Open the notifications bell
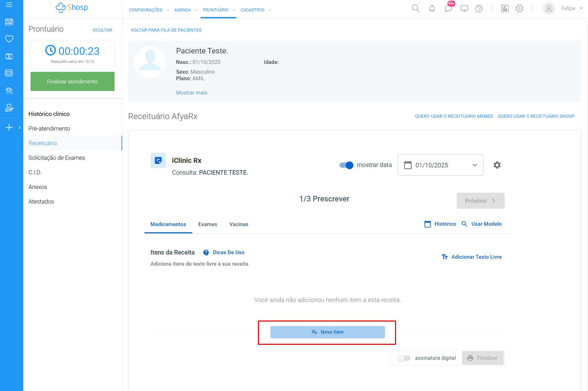The image size is (588, 391). [432, 9]
